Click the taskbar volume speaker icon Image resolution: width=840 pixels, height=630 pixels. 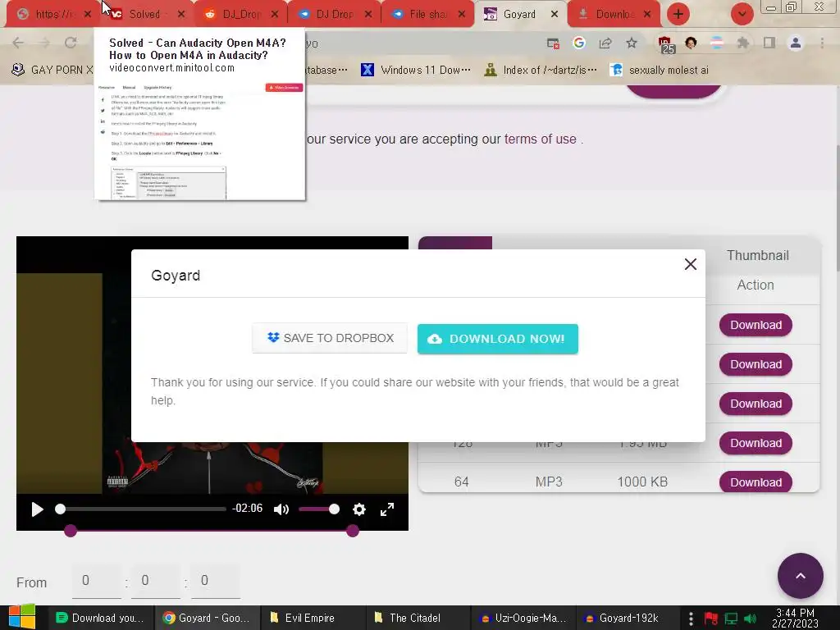(x=750, y=619)
